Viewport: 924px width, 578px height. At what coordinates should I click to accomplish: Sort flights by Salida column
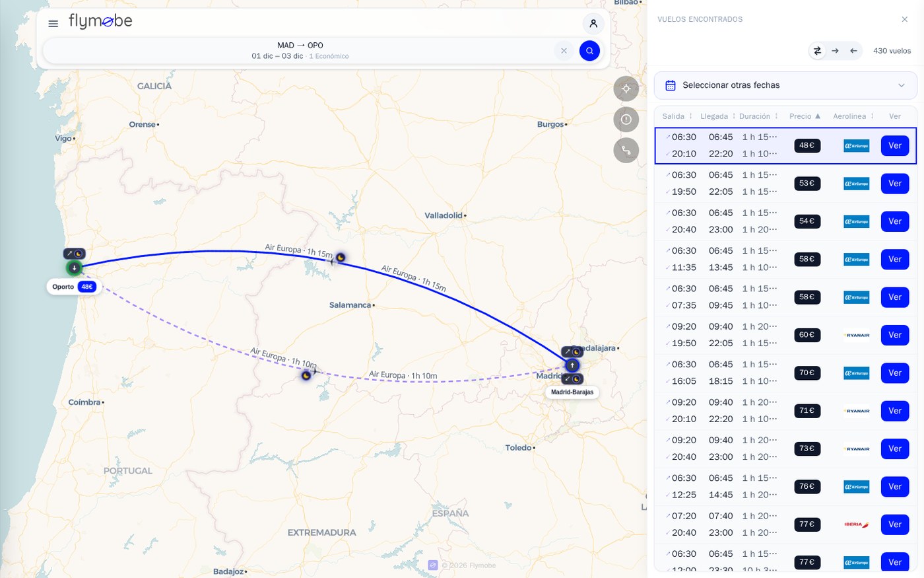pos(677,116)
